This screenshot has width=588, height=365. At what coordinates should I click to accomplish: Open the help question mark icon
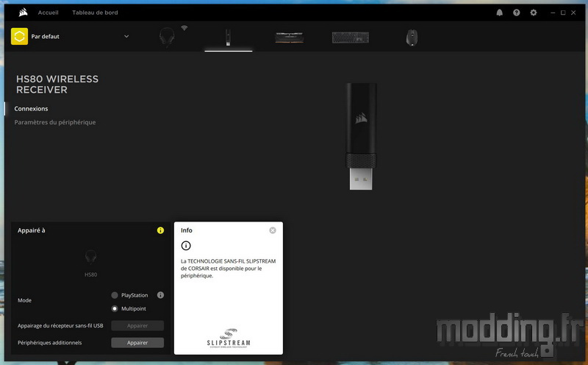point(517,13)
